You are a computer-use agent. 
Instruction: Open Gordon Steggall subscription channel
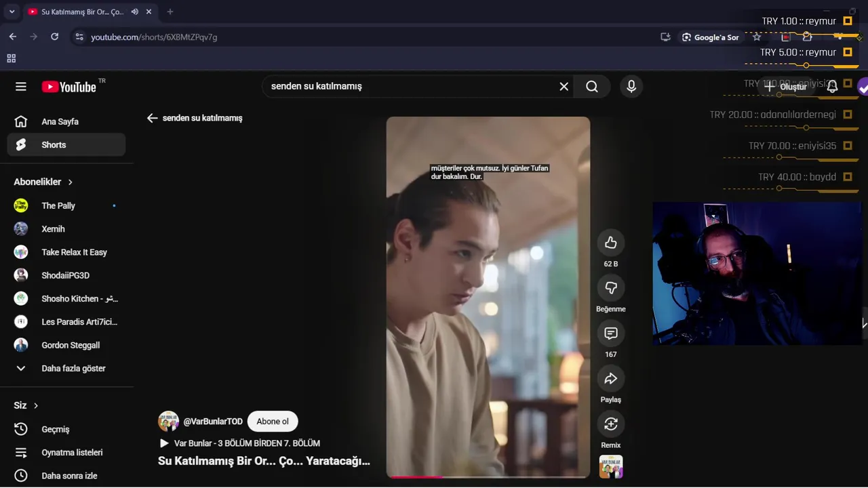coord(66,345)
